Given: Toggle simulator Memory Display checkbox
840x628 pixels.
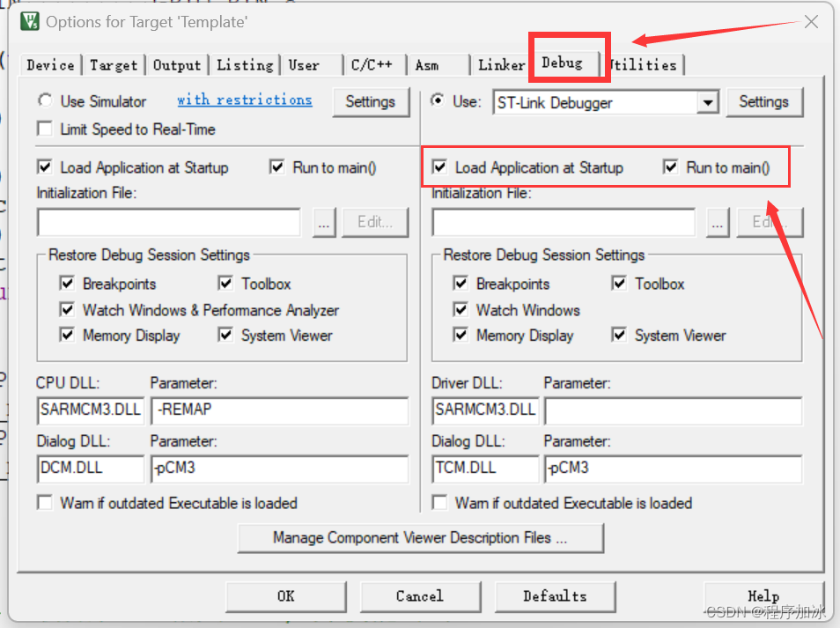Looking at the screenshot, I should 68,335.
